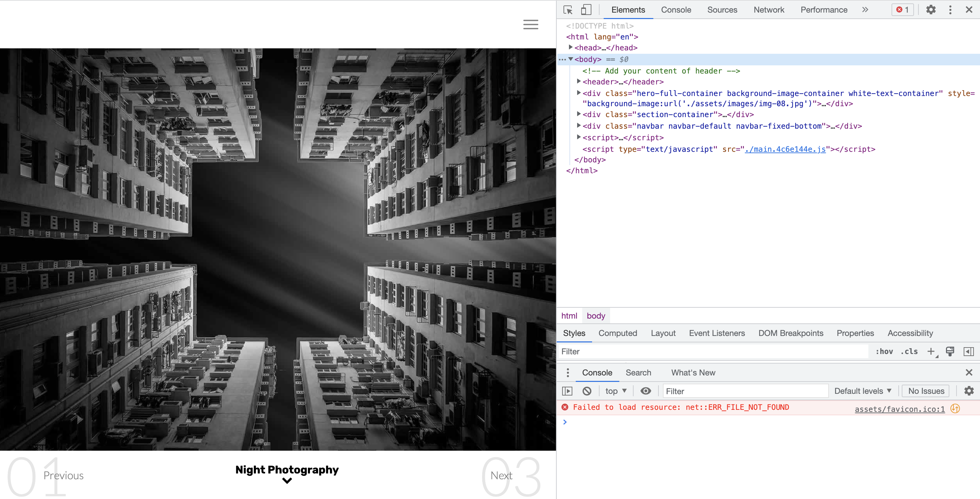Screen dimensions: 980x499
Task: Open the Properties pane tab
Action: click(855, 333)
